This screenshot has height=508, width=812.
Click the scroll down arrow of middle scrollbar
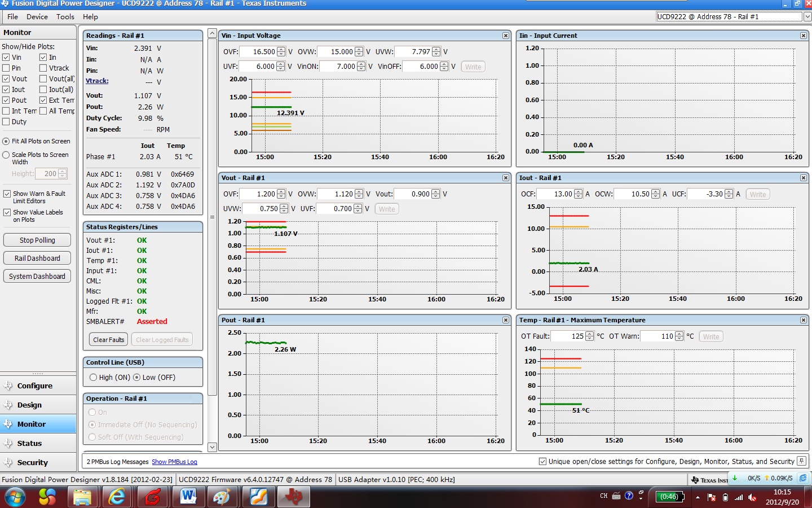(x=212, y=447)
